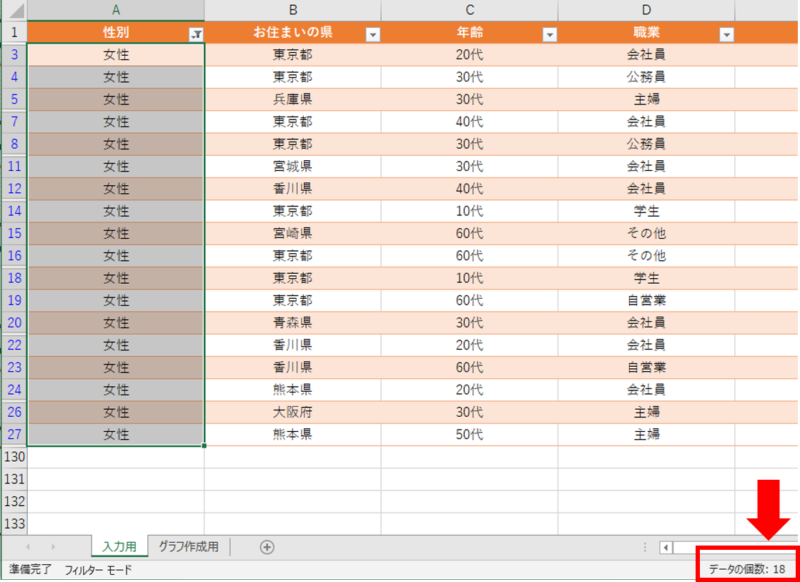Select row 133 header

(x=14, y=524)
